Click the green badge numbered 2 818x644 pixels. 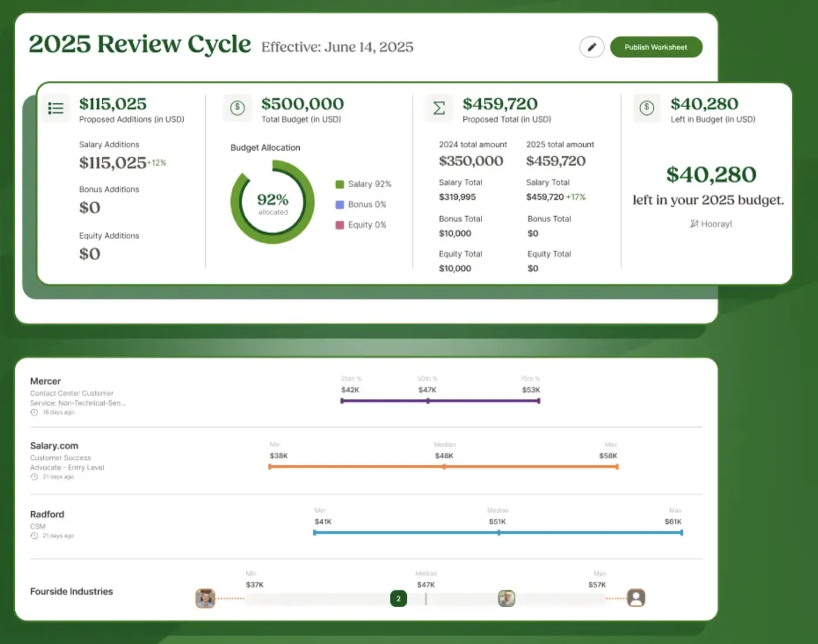(398, 598)
